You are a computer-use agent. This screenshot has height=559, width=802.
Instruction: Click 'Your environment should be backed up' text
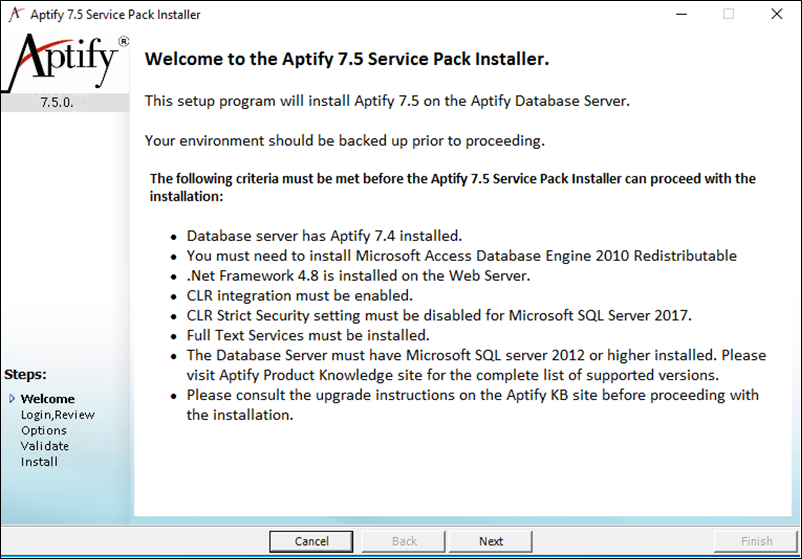[345, 141]
